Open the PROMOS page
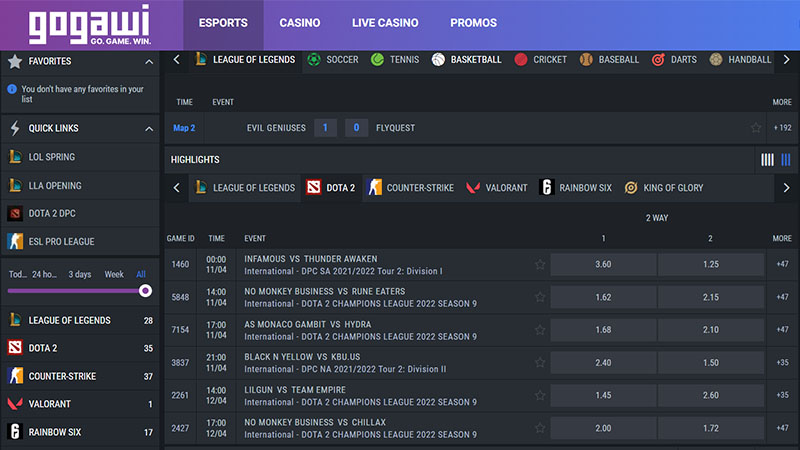 [473, 23]
